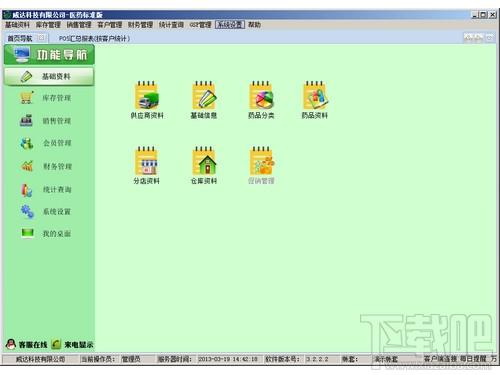
Task: Select 财务管理 chart in sidebar
Action: [x=46, y=166]
